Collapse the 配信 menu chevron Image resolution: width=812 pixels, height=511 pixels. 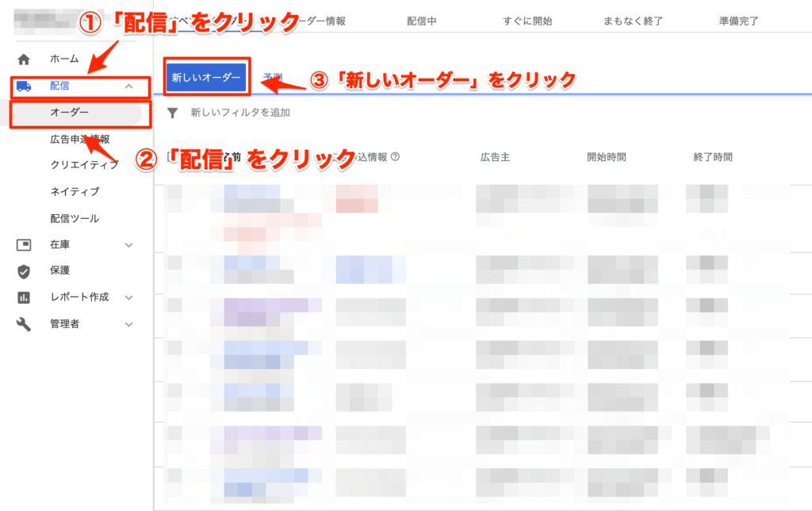pos(129,86)
